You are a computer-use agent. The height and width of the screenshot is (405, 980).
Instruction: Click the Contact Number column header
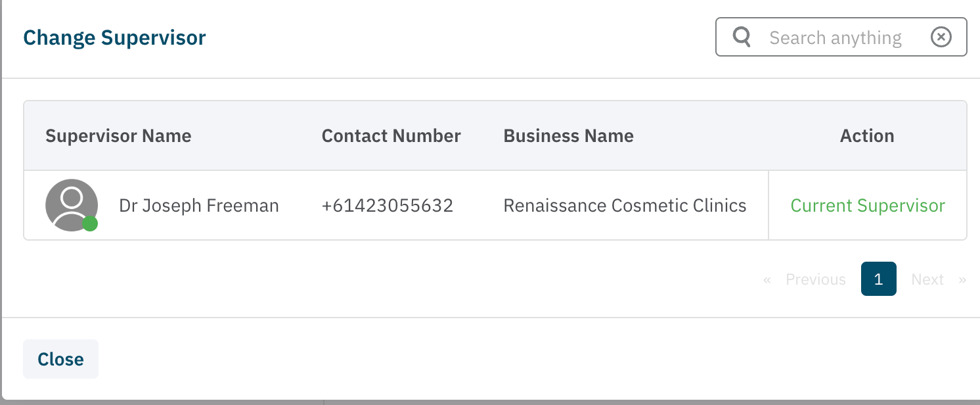(x=391, y=136)
